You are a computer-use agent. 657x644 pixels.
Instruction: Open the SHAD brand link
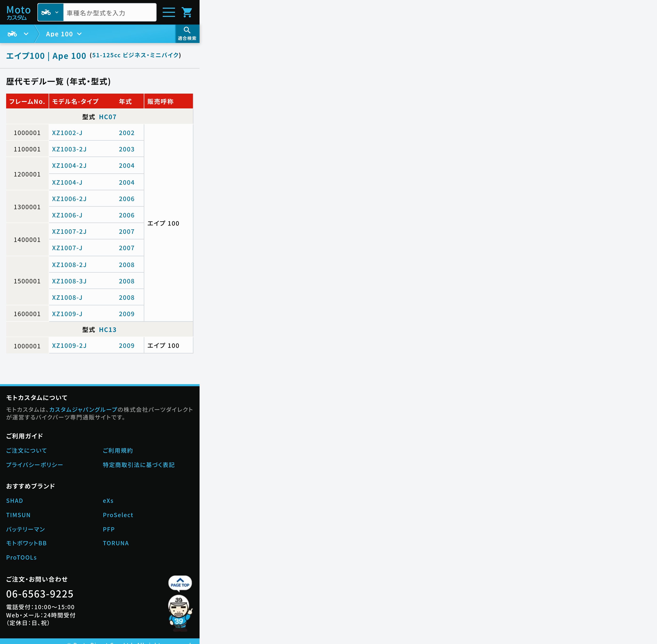tap(14, 501)
